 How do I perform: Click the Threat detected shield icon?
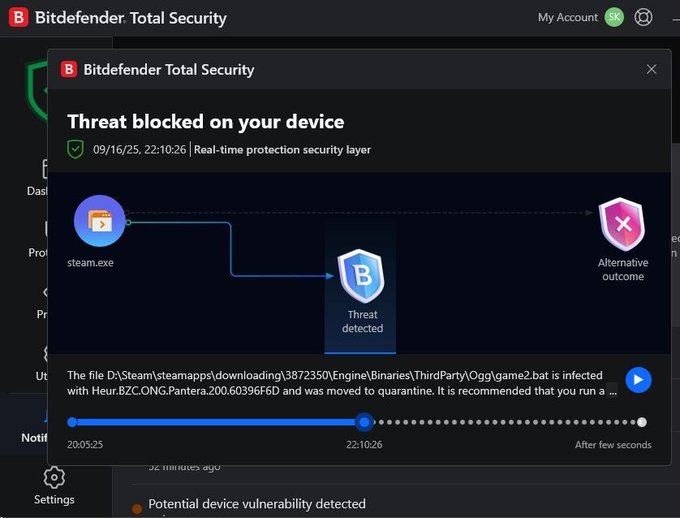[361, 276]
